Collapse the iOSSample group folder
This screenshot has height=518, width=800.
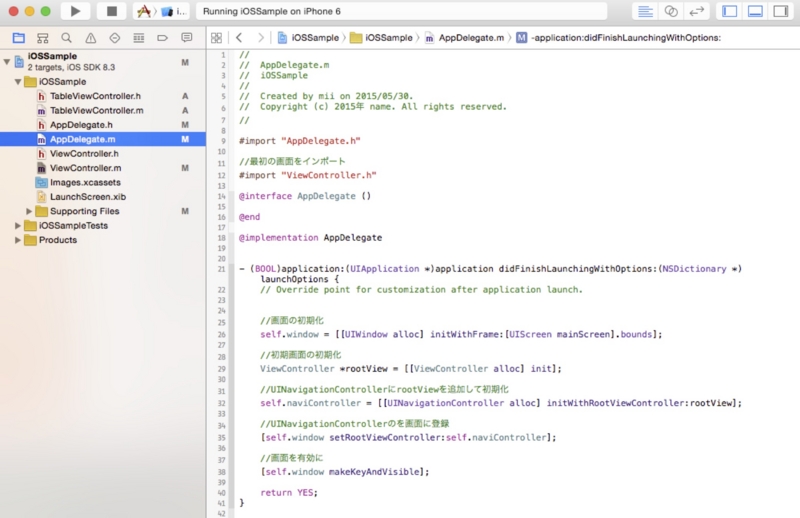(x=18, y=82)
